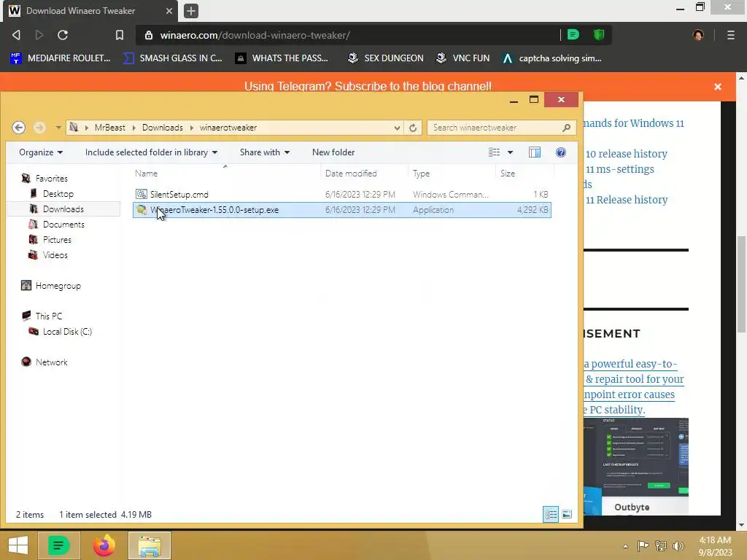Dismiss the orange Telegram banner
This screenshot has height=560, width=747.
tap(718, 86)
